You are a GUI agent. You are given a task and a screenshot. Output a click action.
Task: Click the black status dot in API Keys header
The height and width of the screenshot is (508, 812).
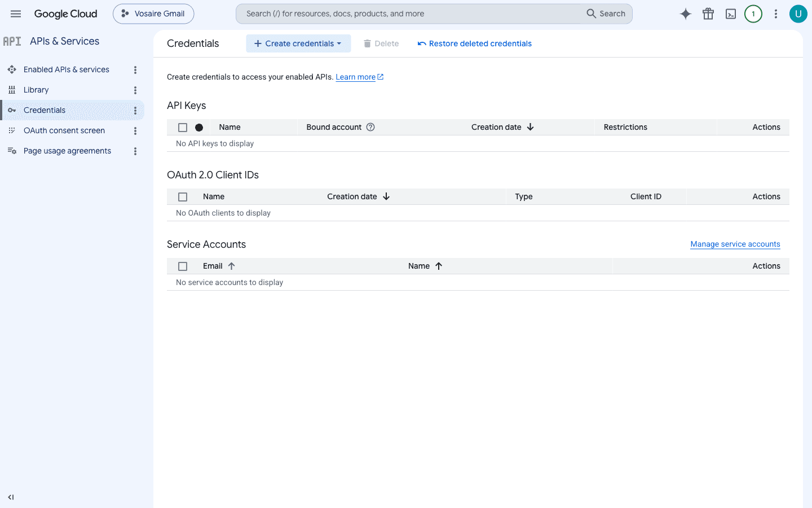coord(199,128)
